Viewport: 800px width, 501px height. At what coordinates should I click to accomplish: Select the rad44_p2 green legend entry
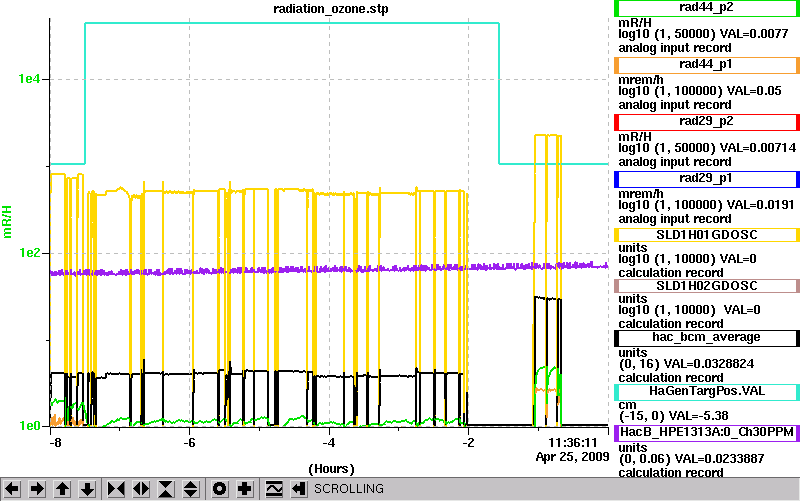pos(707,8)
